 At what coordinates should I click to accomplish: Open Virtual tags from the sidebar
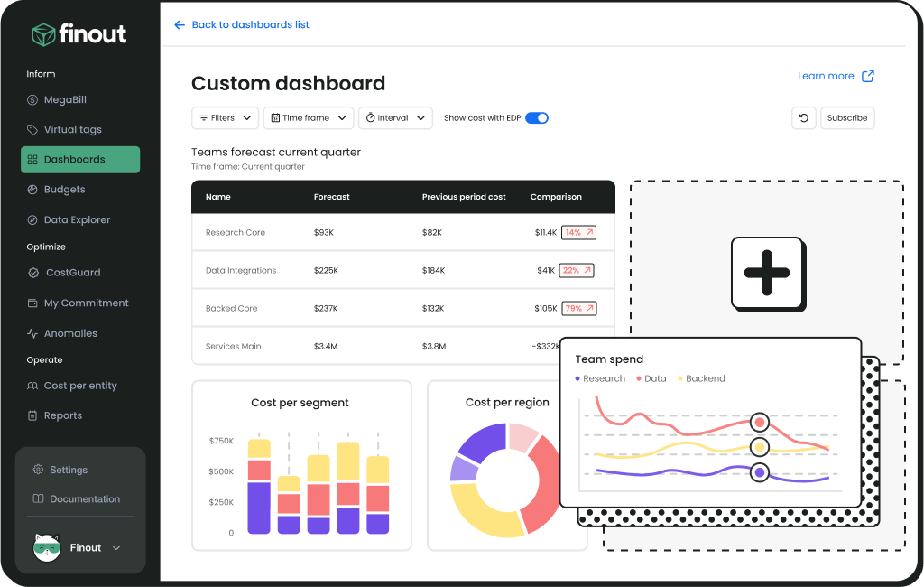point(32,129)
